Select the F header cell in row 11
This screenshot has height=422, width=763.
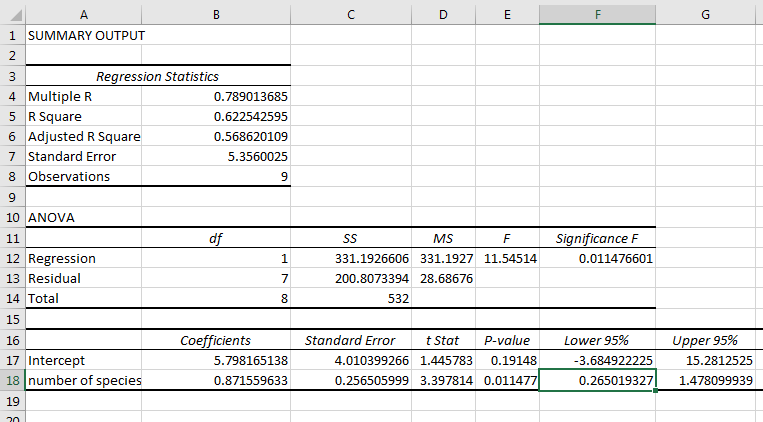[507, 239]
